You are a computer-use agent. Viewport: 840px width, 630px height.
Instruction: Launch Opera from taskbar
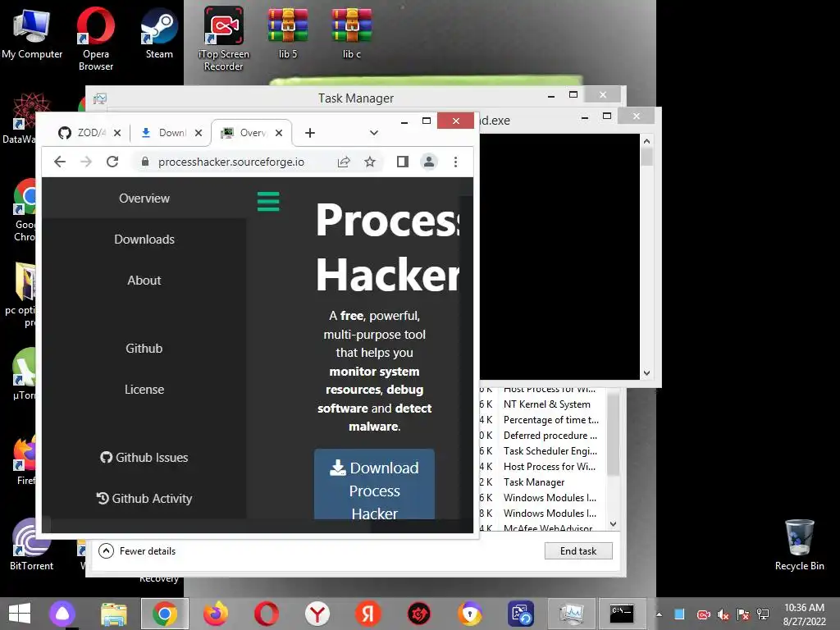267,614
